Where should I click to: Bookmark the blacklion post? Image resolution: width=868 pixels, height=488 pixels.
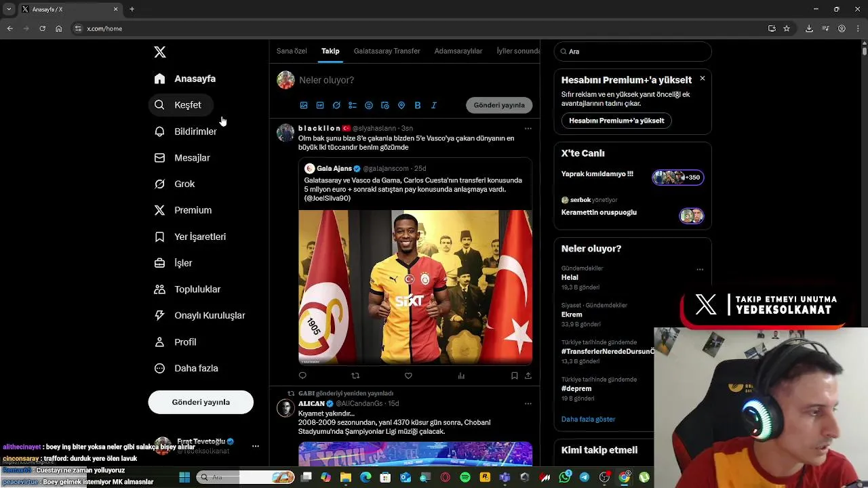[514, 375]
